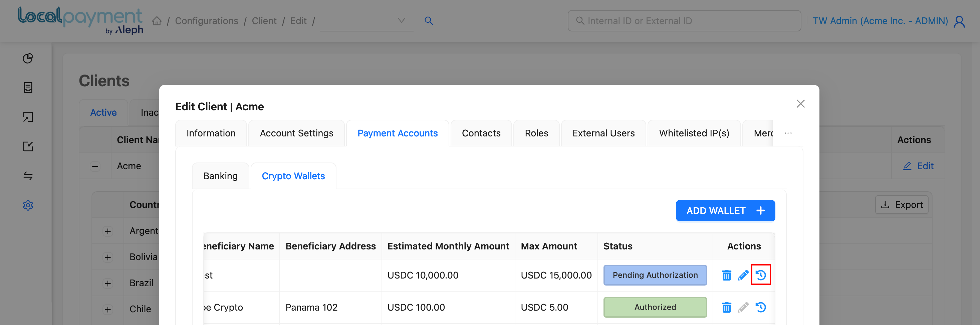
Task: Edit the Pending Authorization wallet with pencil icon
Action: 743,275
